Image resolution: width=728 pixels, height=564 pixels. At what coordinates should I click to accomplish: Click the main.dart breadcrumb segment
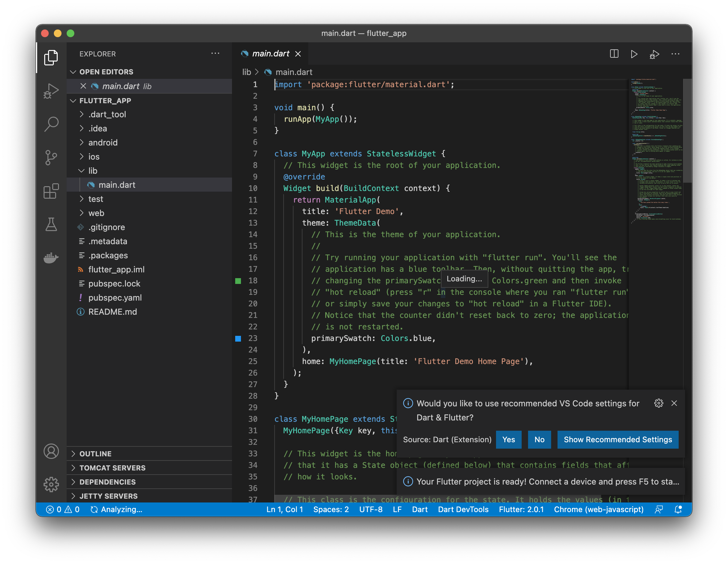pos(289,72)
